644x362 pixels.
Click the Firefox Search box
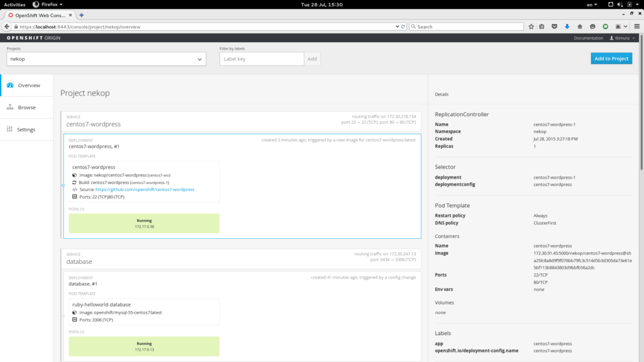(x=467, y=26)
